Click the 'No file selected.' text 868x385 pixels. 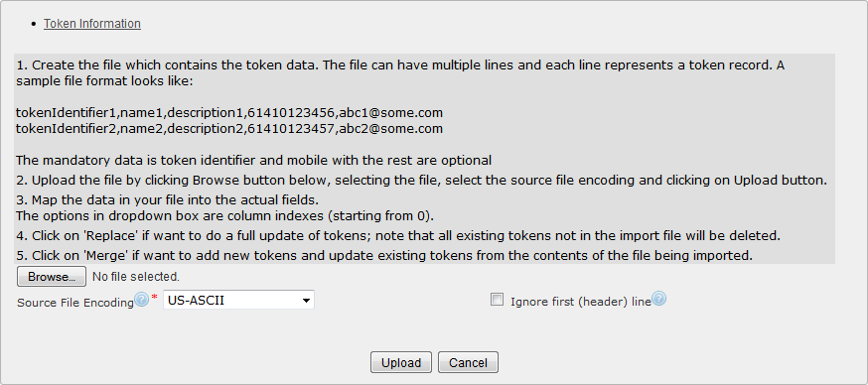[x=136, y=276]
